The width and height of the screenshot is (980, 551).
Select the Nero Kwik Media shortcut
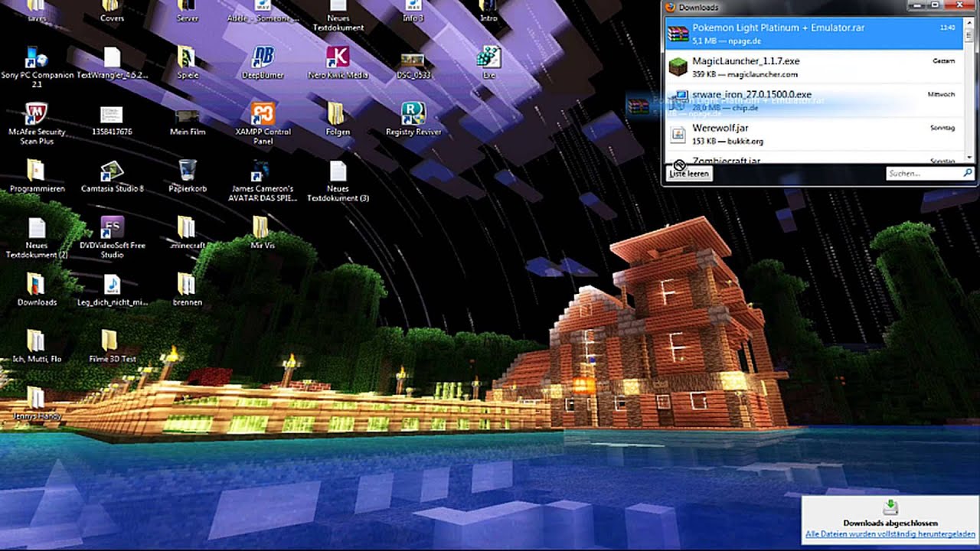(x=338, y=63)
